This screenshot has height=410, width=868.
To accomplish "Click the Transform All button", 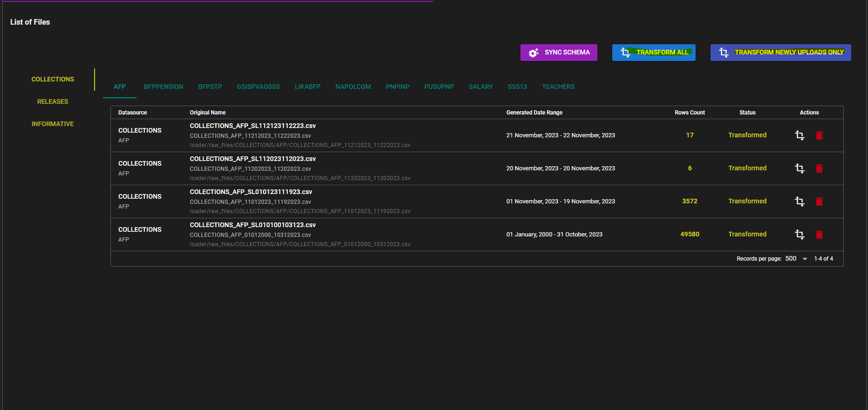I will coord(654,53).
